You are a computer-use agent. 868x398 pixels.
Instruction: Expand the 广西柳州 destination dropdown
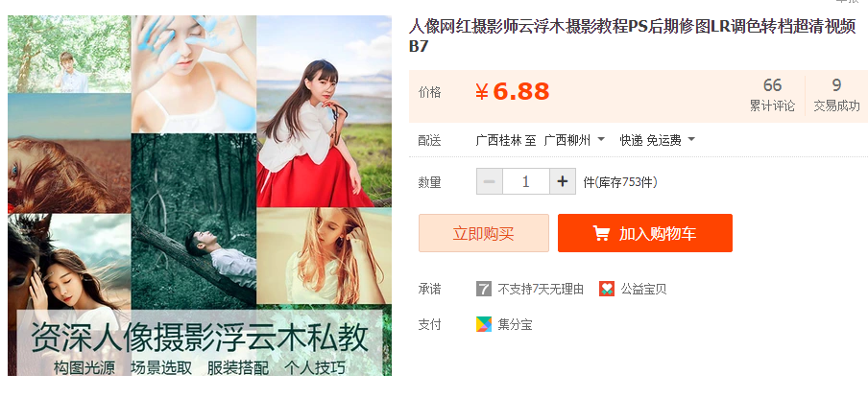pos(574,140)
